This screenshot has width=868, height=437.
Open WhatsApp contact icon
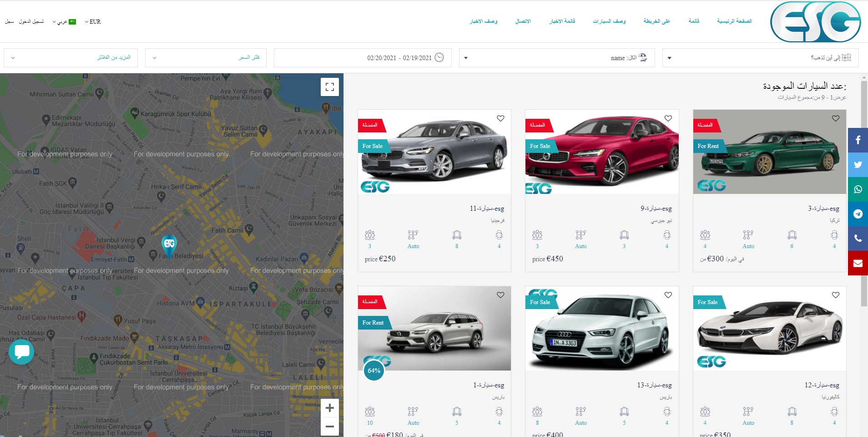(858, 189)
